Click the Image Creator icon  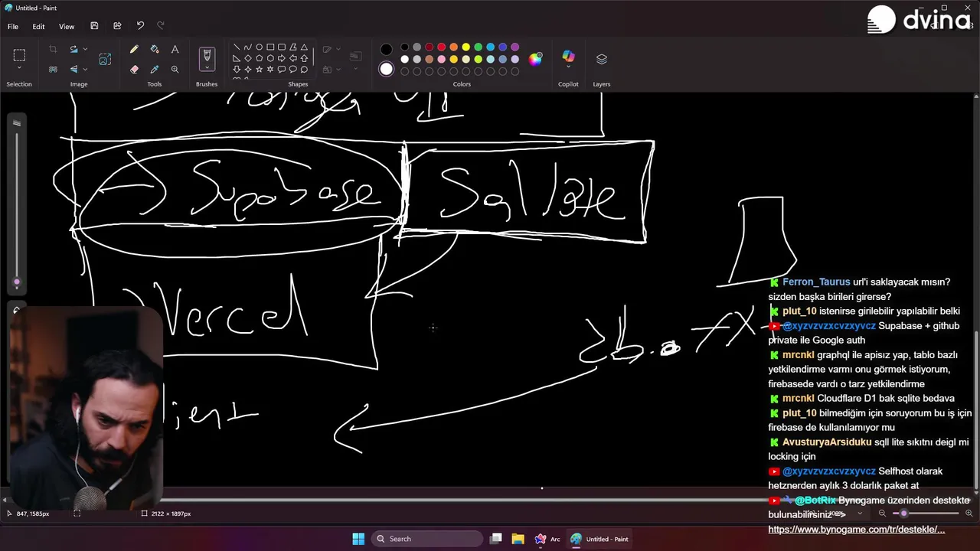pyautogui.click(x=105, y=59)
